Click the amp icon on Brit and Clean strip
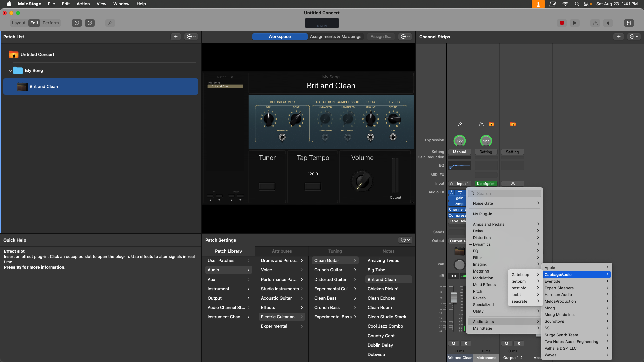The image size is (644, 362). (x=460, y=251)
